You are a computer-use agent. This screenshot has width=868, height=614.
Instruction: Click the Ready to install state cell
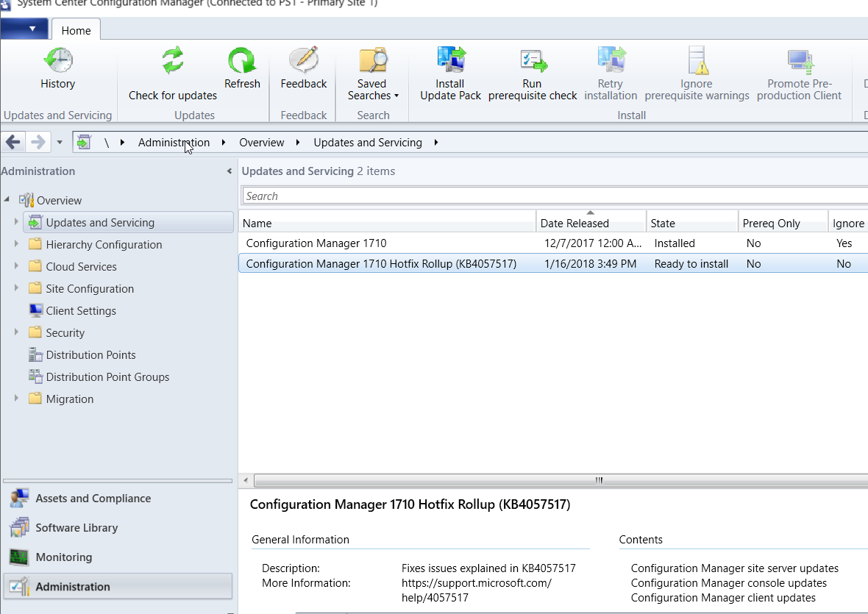[691, 264]
